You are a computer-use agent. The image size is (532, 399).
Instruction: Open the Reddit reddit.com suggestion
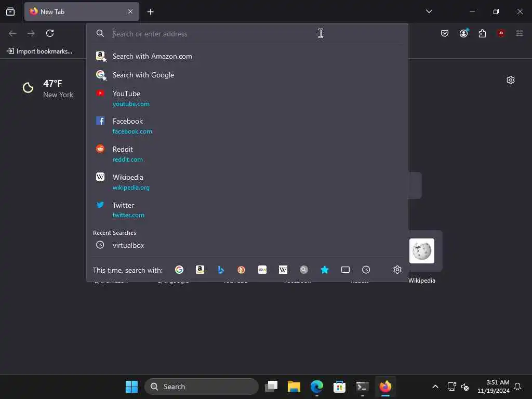tap(247, 154)
